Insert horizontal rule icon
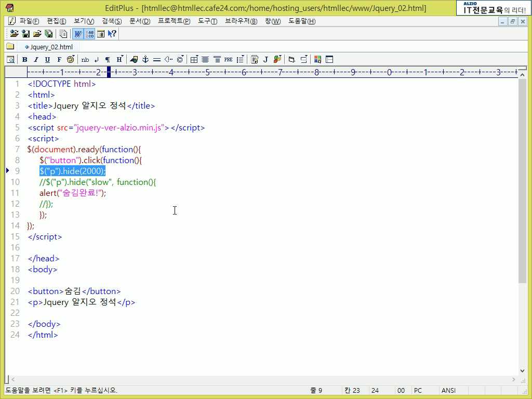The height and width of the screenshot is (399, 532). point(157,60)
